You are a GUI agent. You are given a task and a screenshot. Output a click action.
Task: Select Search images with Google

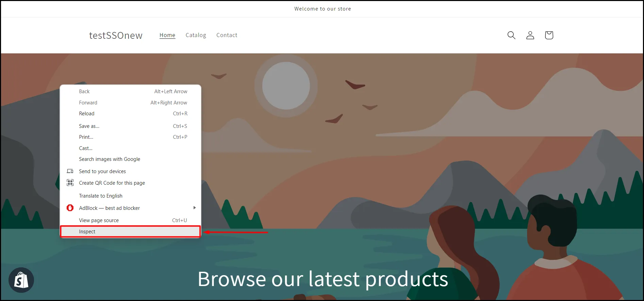131,159
